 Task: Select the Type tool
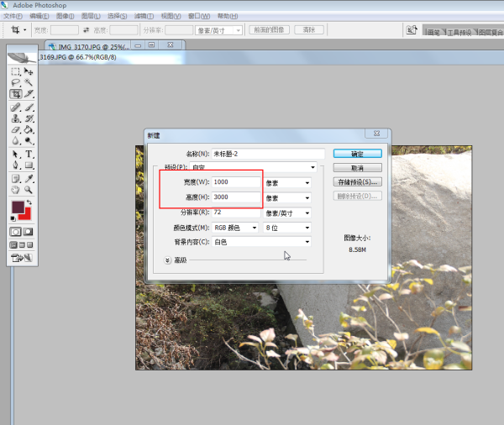pos(29,154)
